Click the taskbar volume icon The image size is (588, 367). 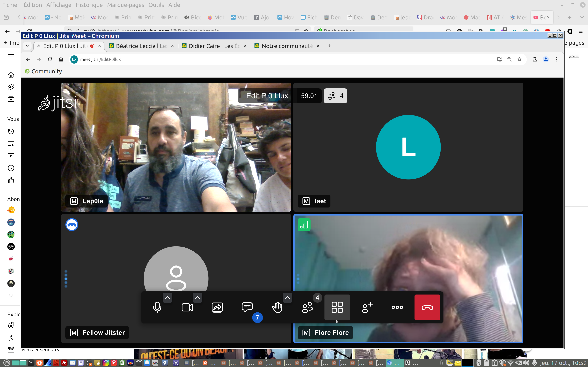click(526, 363)
